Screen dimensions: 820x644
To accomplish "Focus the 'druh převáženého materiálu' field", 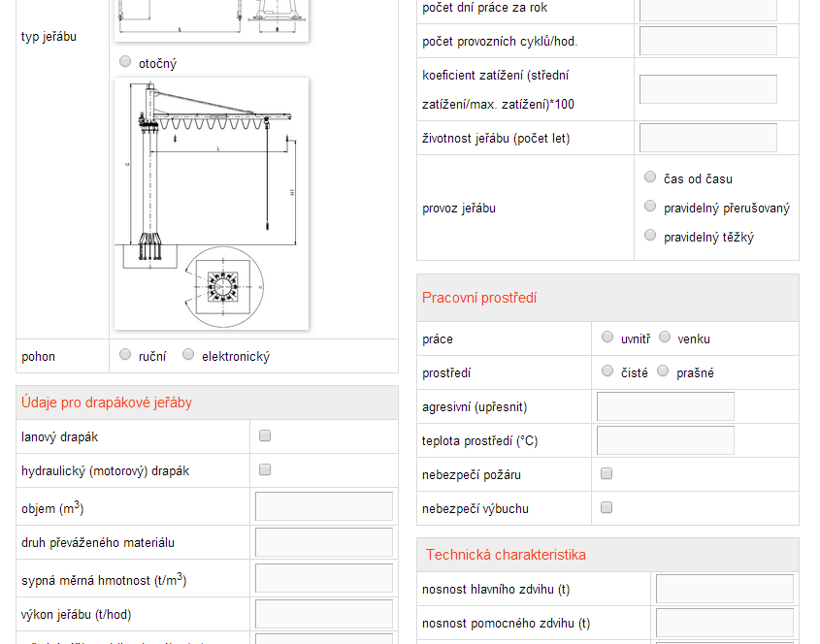I will pos(323,542).
